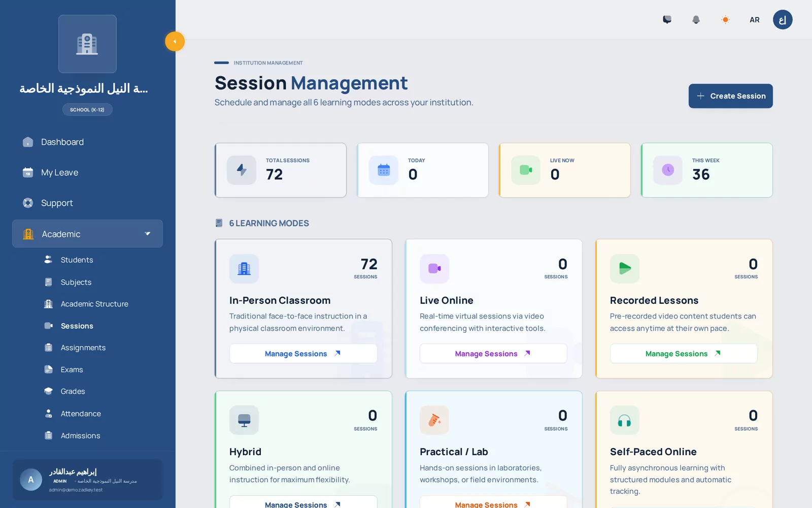The width and height of the screenshot is (812, 508).
Task: Click the Recorded Lessons play icon
Action: pyautogui.click(x=625, y=269)
